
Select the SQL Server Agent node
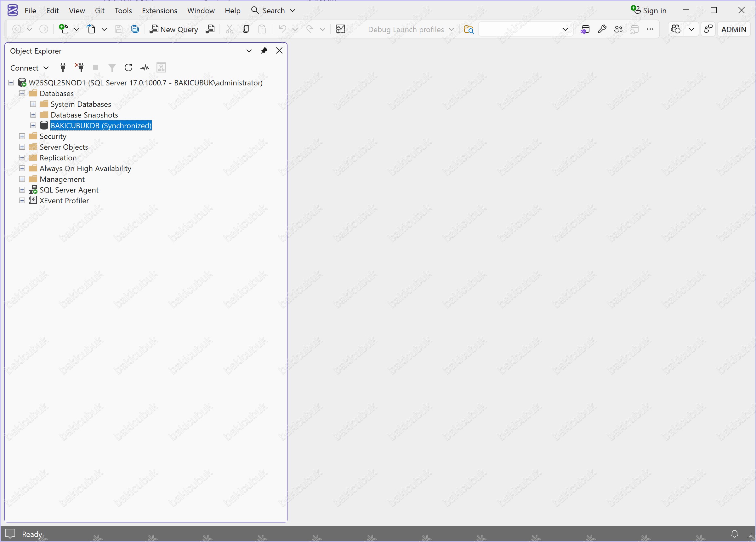69,190
